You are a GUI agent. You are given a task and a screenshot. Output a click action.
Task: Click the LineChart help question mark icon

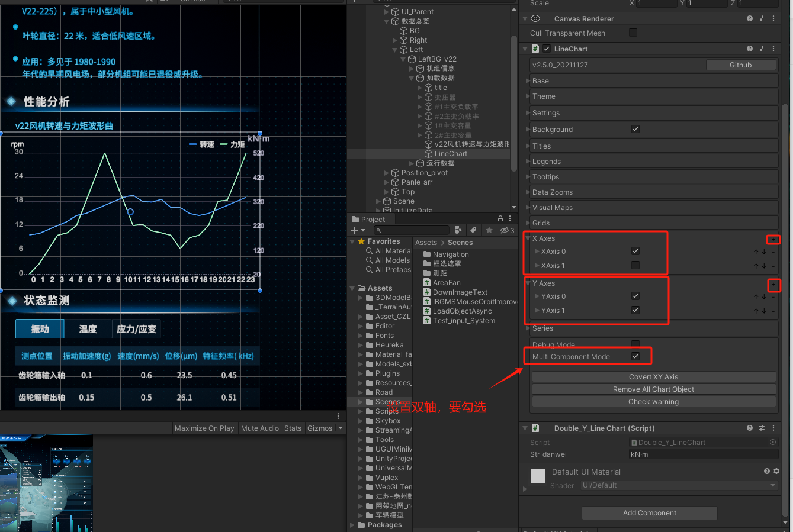750,49
